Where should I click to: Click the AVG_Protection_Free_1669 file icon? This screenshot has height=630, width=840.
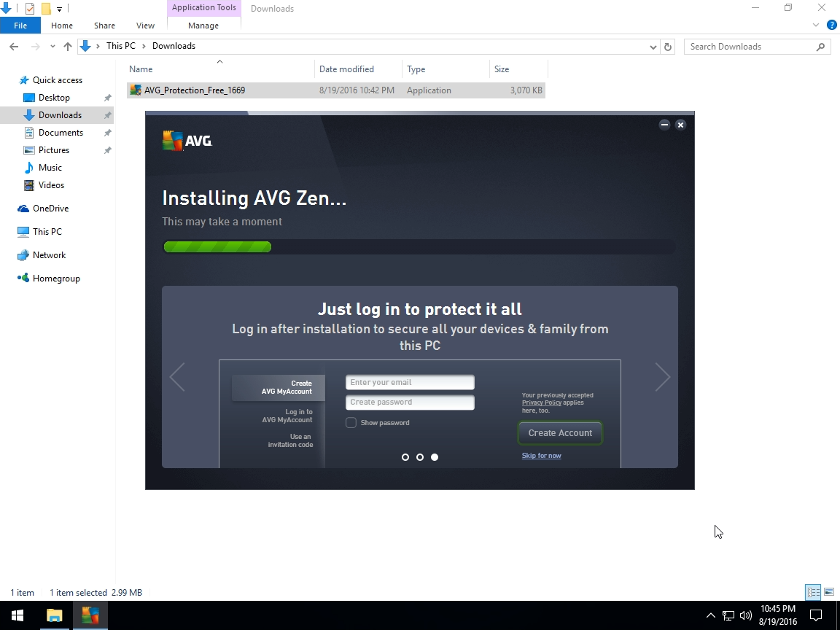[x=136, y=90]
